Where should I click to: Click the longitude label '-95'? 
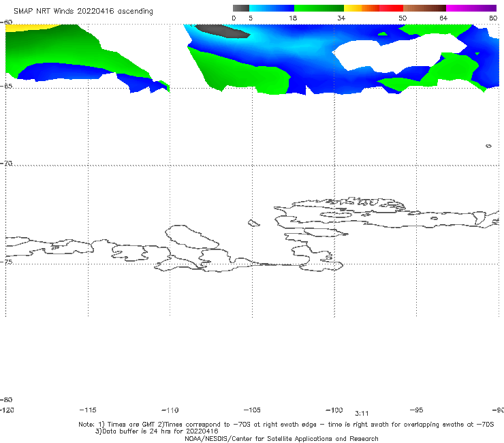point(417,410)
